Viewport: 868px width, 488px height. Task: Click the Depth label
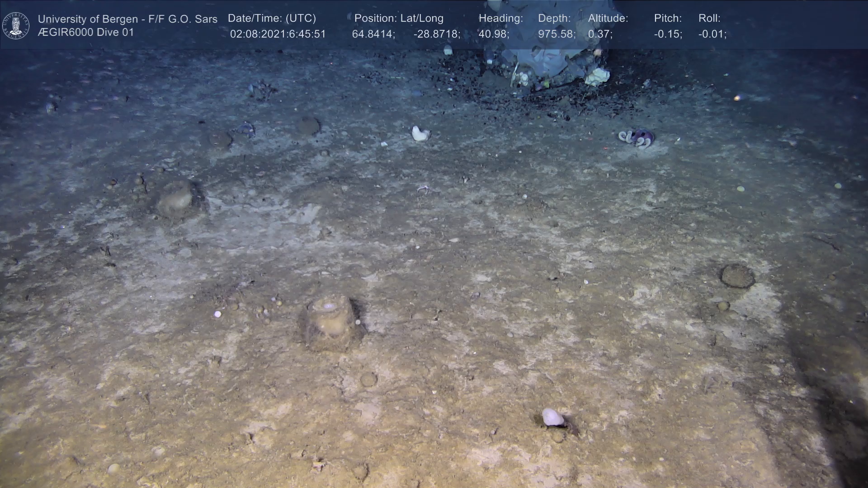click(x=554, y=18)
